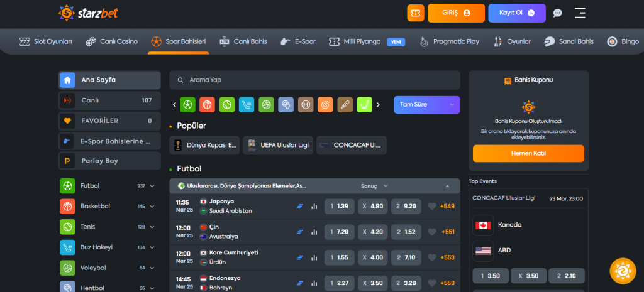Image resolution: width=644 pixels, height=292 pixels.
Task: Favorite the Endonezya vs Bahreyn match
Action: (431, 283)
